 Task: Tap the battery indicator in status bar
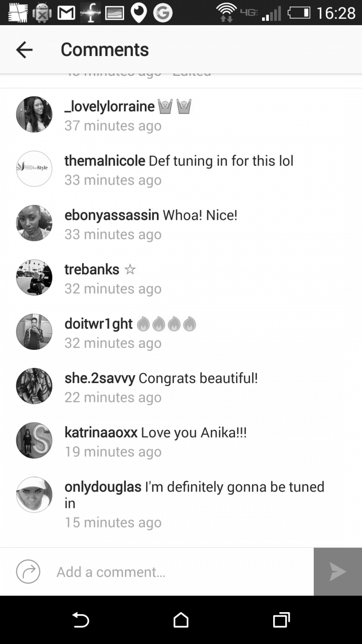tap(299, 13)
